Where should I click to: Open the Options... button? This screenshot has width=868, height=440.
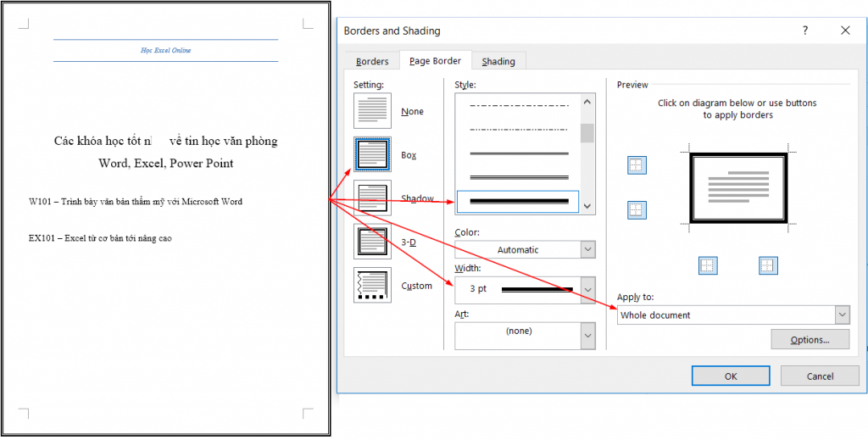coord(810,339)
